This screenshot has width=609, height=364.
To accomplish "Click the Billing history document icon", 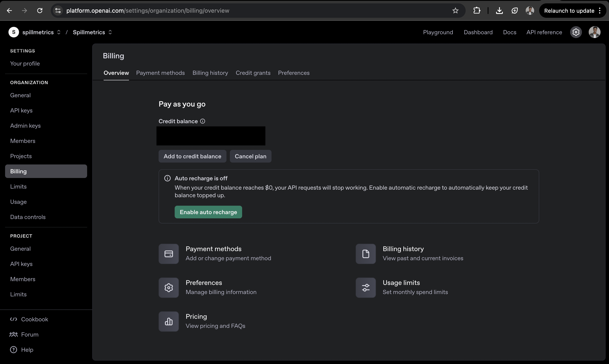I will [x=366, y=254].
